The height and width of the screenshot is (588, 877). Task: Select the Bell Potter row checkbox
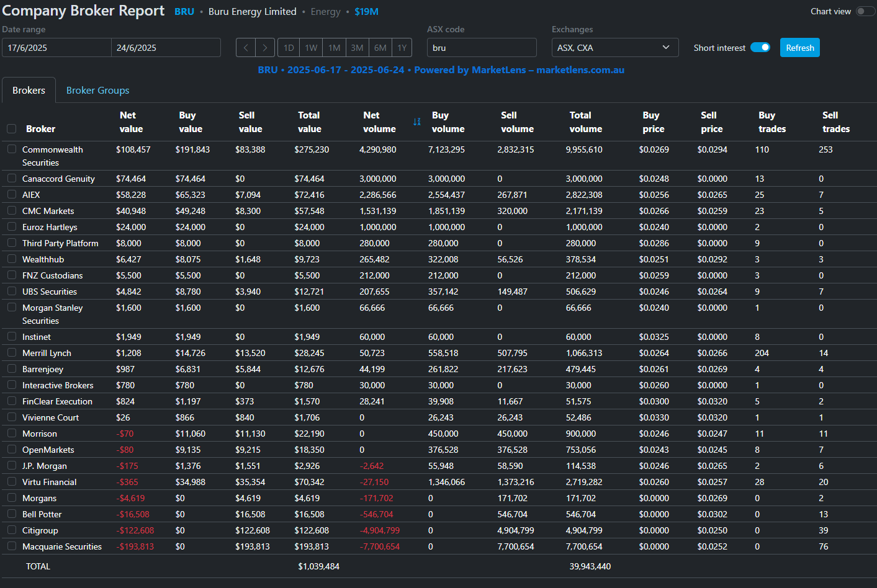pyautogui.click(x=12, y=514)
